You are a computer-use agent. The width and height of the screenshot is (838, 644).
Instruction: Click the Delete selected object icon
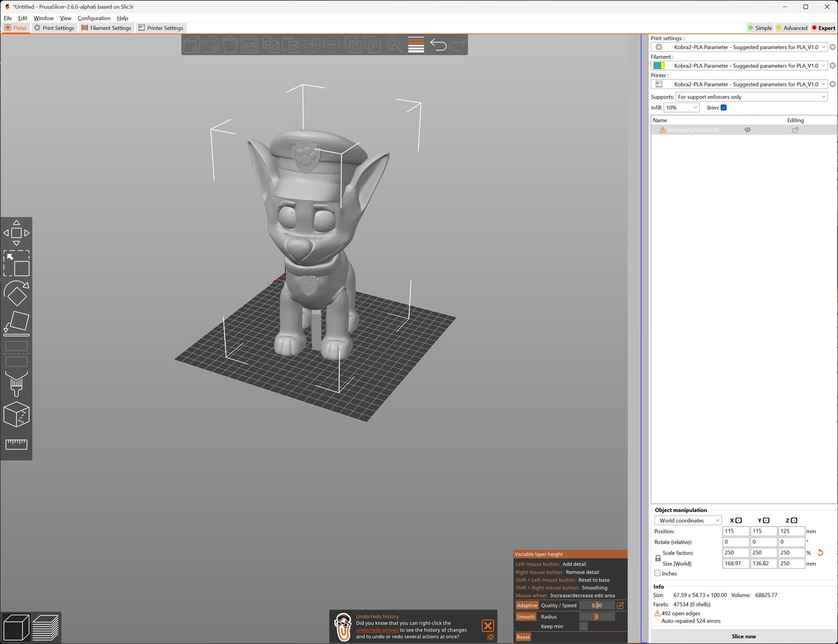(211, 45)
